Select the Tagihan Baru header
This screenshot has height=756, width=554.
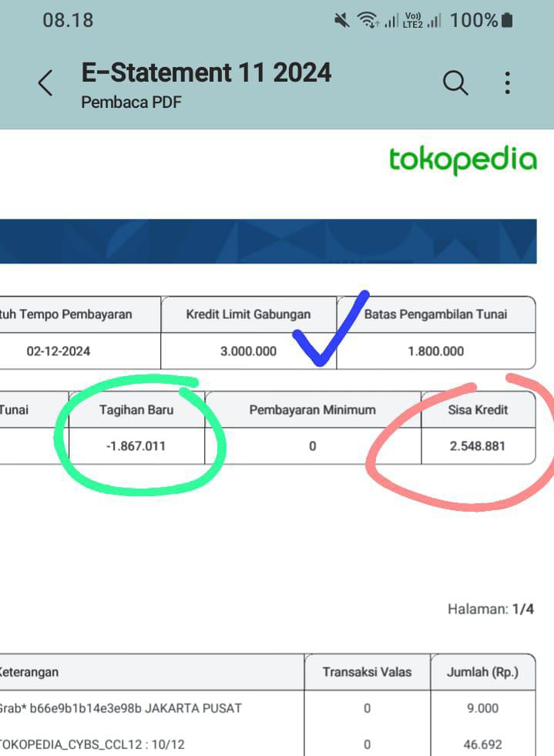[x=136, y=410]
